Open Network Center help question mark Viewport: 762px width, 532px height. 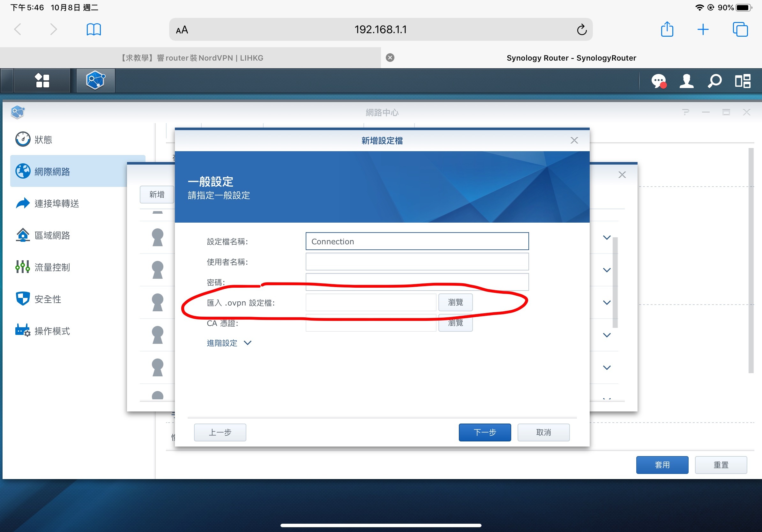coord(686,112)
